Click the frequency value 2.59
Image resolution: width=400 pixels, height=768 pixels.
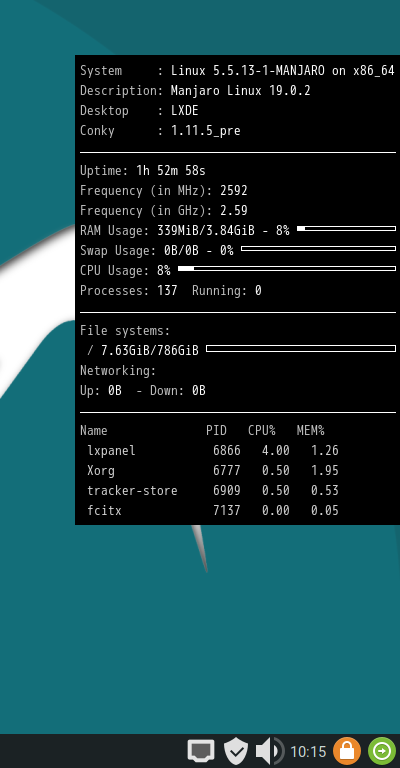[234, 211]
